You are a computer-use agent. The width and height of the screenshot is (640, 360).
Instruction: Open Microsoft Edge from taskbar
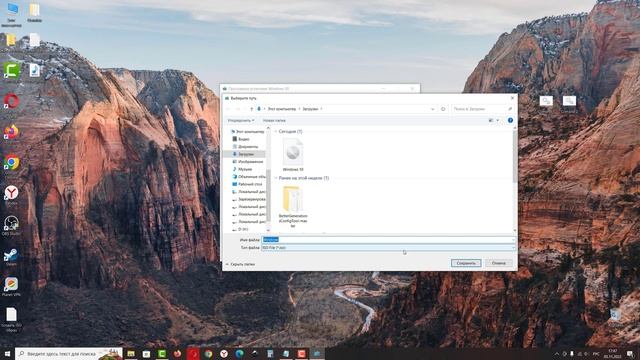[239, 353]
